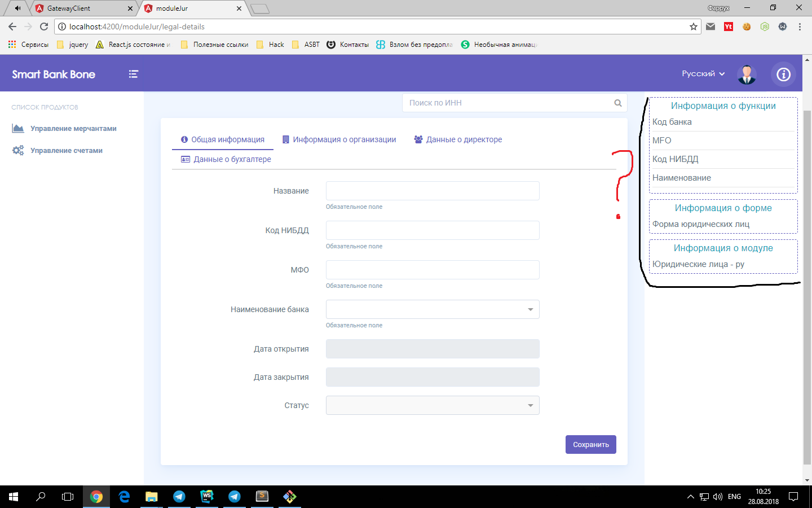
Task: Open the Сервисы apps shortcut
Action: [x=28, y=45]
